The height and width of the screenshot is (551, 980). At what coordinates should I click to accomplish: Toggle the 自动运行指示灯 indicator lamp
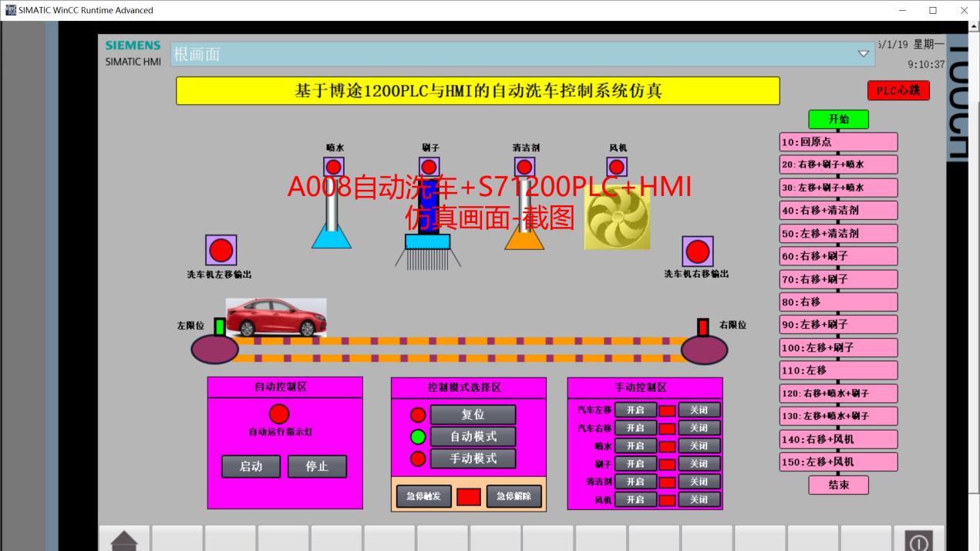coord(278,414)
